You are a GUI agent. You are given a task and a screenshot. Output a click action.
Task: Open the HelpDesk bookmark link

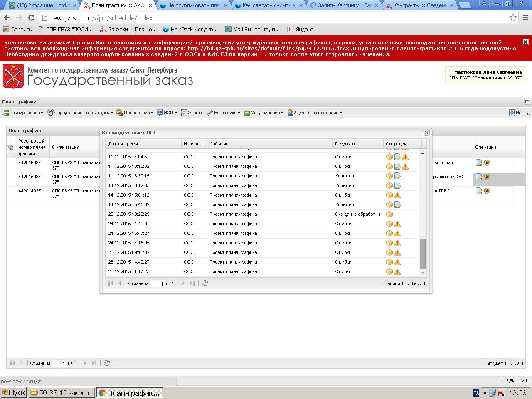[x=190, y=30]
